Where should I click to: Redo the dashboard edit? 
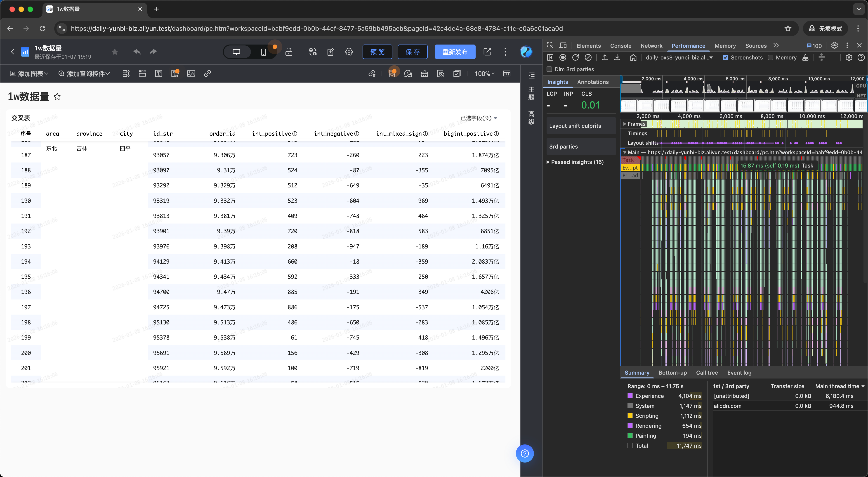(153, 52)
